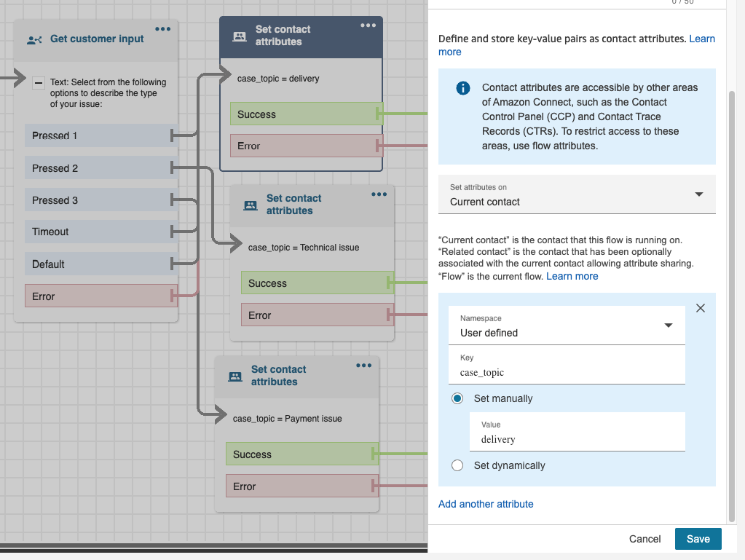The height and width of the screenshot is (560, 745).
Task: Click the Save button
Action: point(698,539)
